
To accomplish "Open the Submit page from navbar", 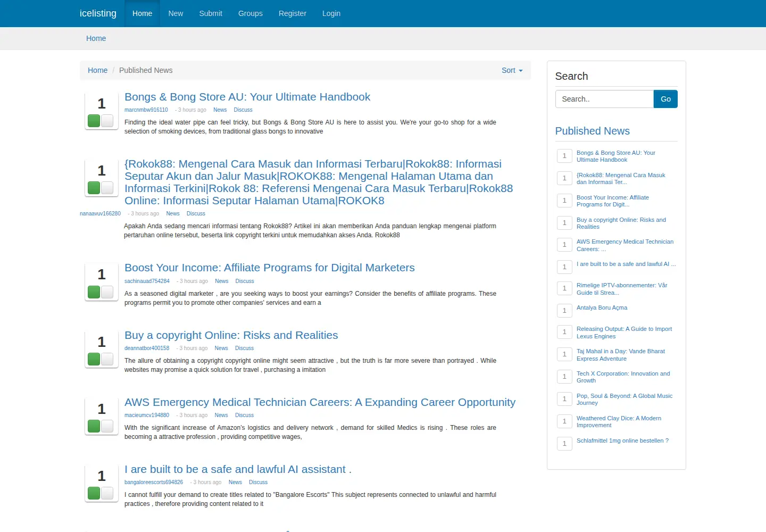I will (211, 13).
